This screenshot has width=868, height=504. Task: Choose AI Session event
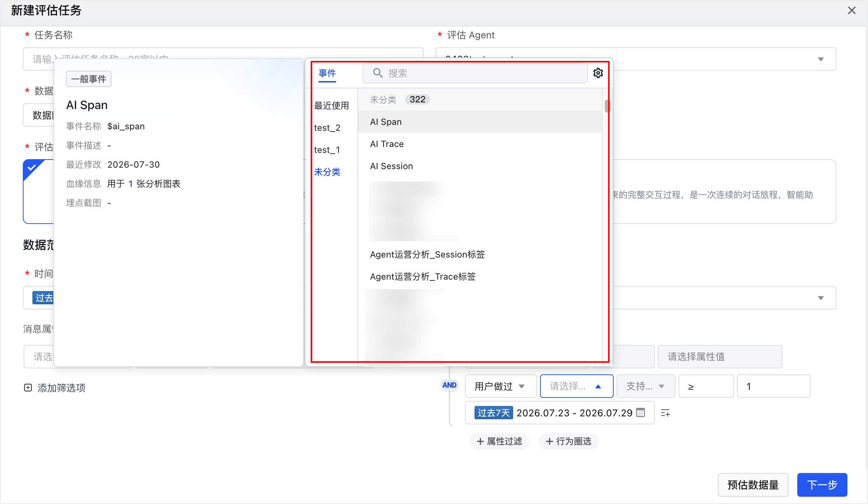(x=480, y=166)
